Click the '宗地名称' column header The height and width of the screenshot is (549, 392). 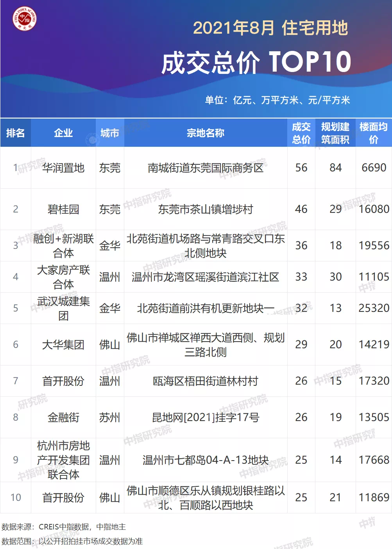[206, 133]
